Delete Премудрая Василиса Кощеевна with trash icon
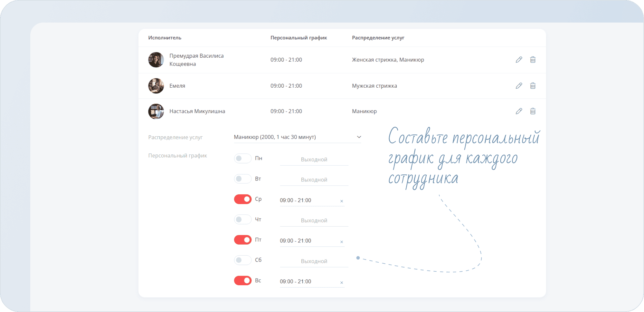The height and width of the screenshot is (312, 644). click(x=533, y=60)
